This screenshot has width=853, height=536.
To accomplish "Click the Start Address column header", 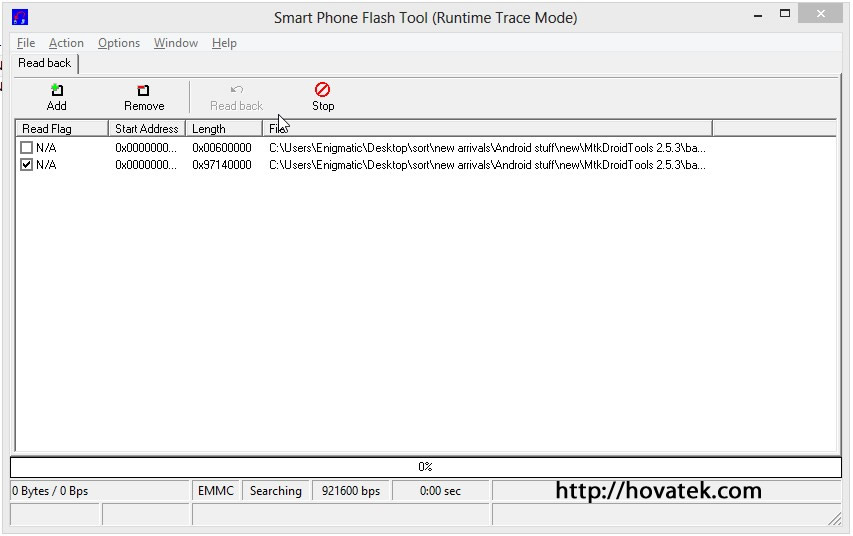I will tap(147, 128).
